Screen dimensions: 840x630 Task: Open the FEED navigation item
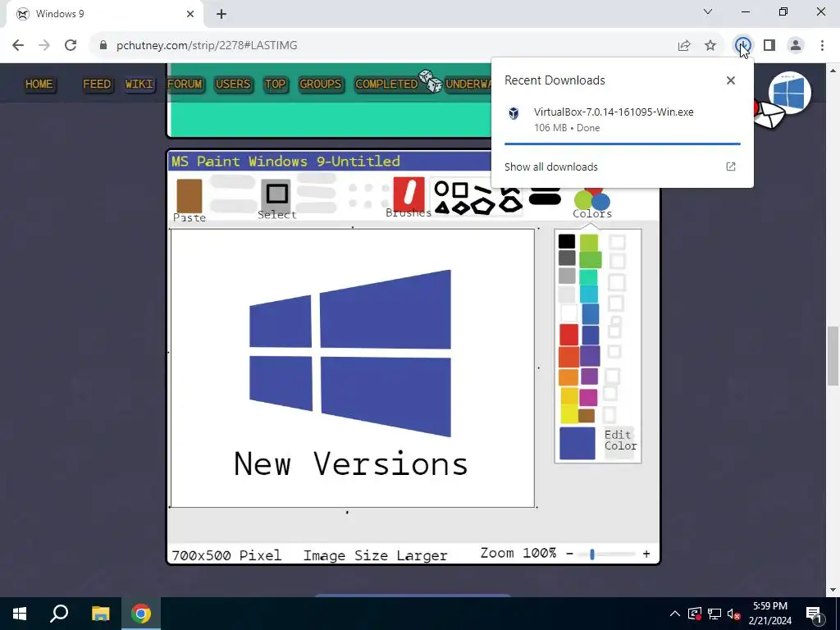97,84
